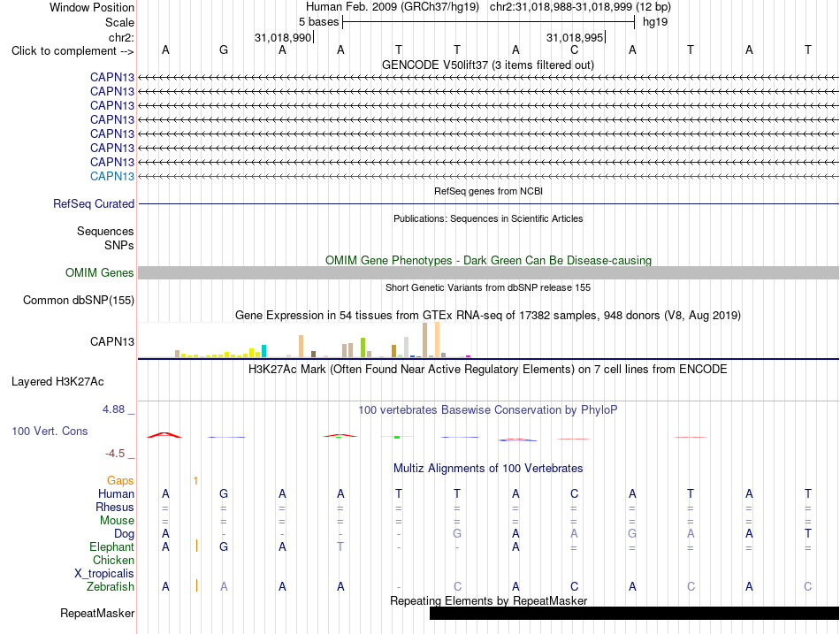Click 'Repeating Elements by RepeatMasker' title
The image size is (840, 634).
(489, 600)
